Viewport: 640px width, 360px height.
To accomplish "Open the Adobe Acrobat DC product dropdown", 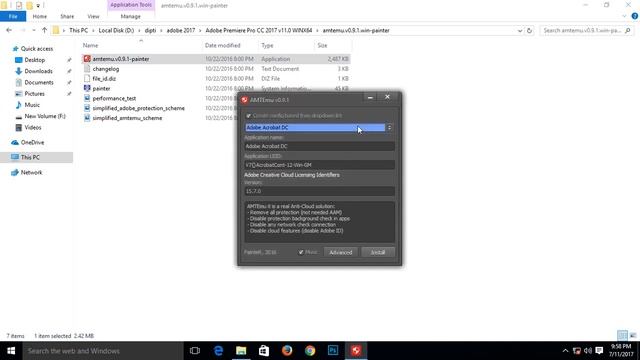I will pyautogui.click(x=315, y=128).
